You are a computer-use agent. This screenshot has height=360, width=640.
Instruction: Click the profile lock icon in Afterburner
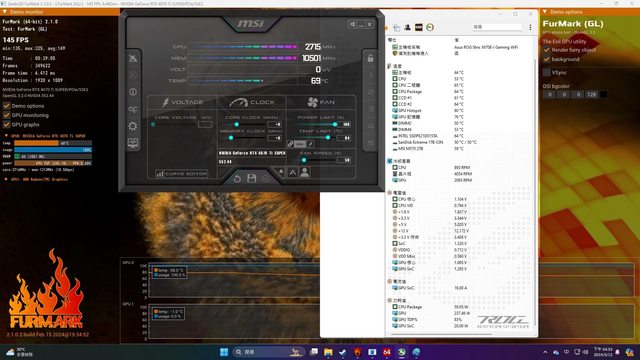(x=370, y=58)
